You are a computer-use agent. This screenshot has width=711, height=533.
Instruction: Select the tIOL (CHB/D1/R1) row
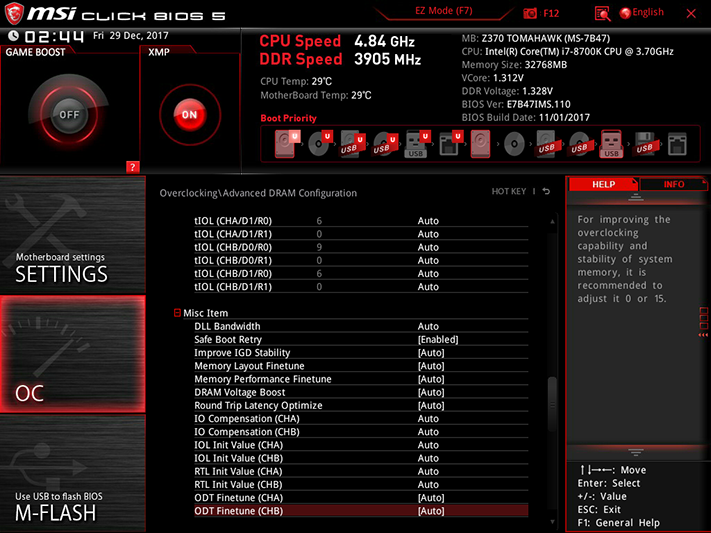pos(361,287)
